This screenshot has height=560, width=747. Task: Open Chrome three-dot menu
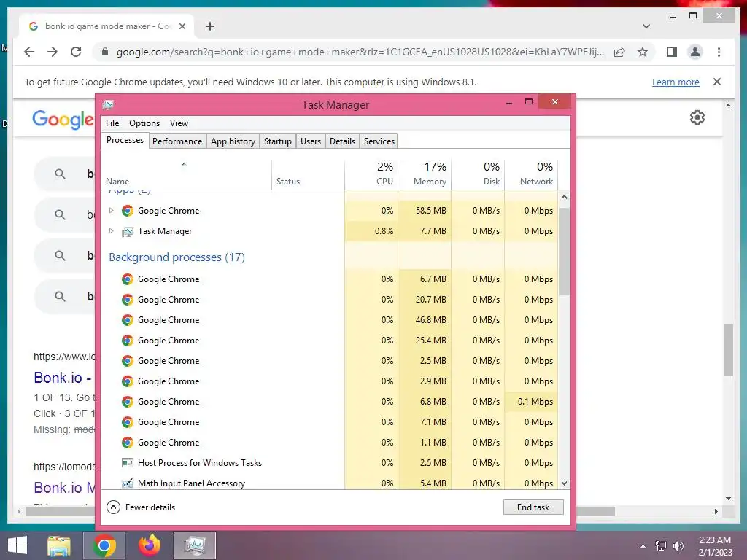(x=719, y=52)
